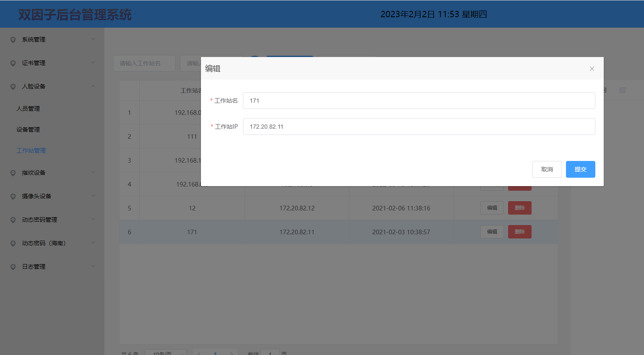Click the 请输入工作站名 search box

(144, 63)
